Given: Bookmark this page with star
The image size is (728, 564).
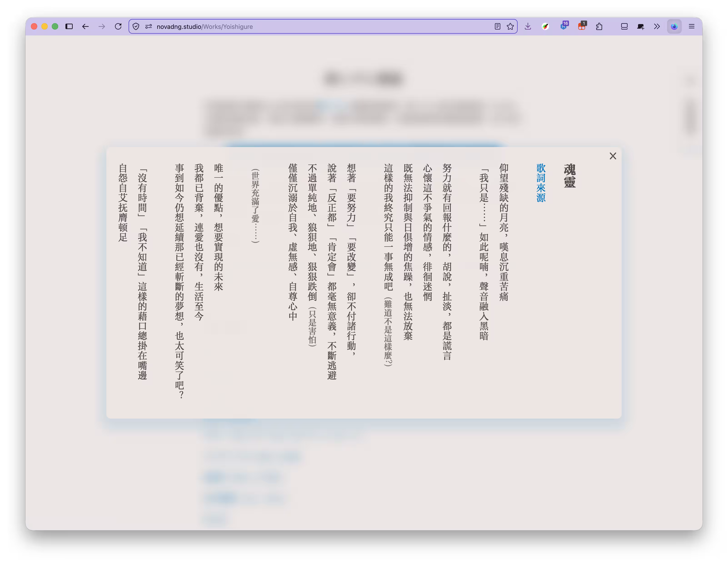Looking at the screenshot, I should [510, 26].
